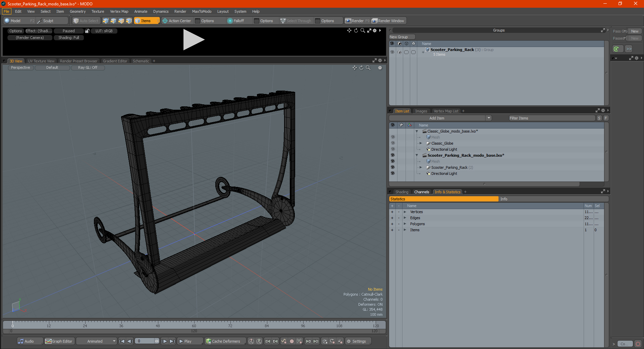Switch to Schematic tab

(141, 61)
